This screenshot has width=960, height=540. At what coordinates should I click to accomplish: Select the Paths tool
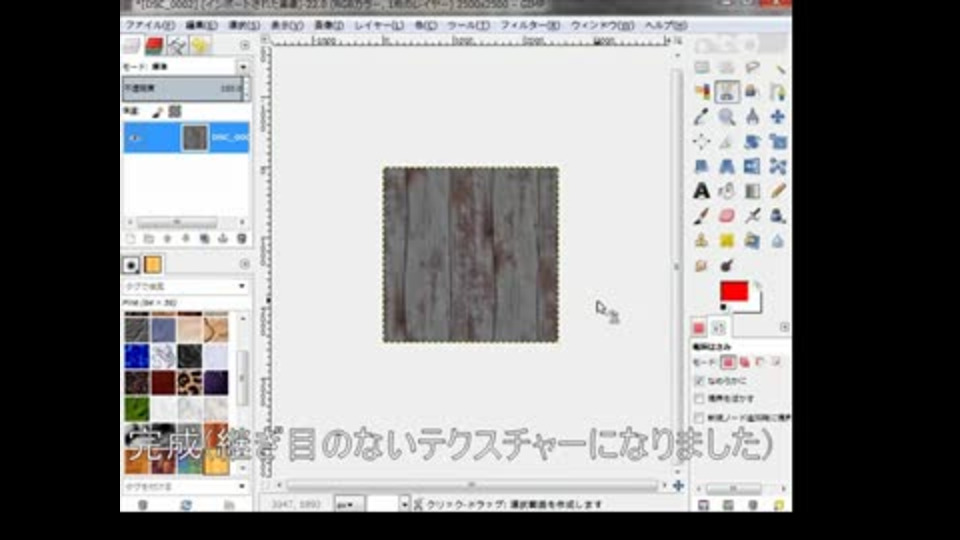pos(778,92)
